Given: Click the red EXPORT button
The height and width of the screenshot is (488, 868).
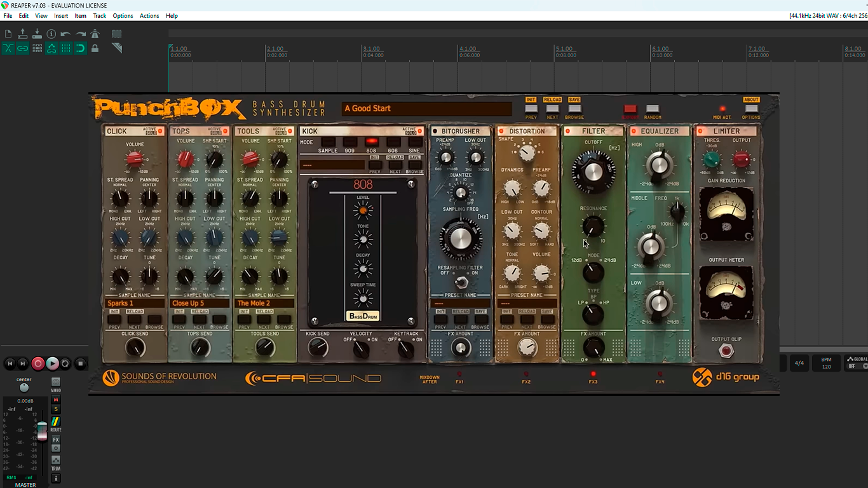Looking at the screenshot, I should click(630, 109).
